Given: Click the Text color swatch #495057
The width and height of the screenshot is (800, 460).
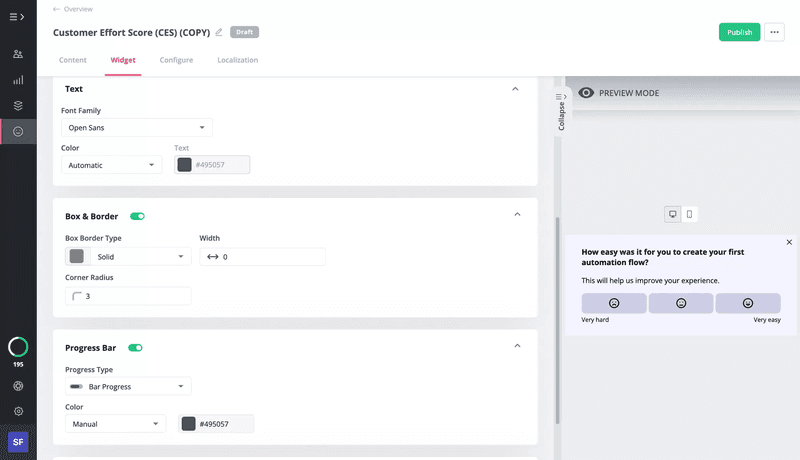Looking at the screenshot, I should pyautogui.click(x=184, y=165).
